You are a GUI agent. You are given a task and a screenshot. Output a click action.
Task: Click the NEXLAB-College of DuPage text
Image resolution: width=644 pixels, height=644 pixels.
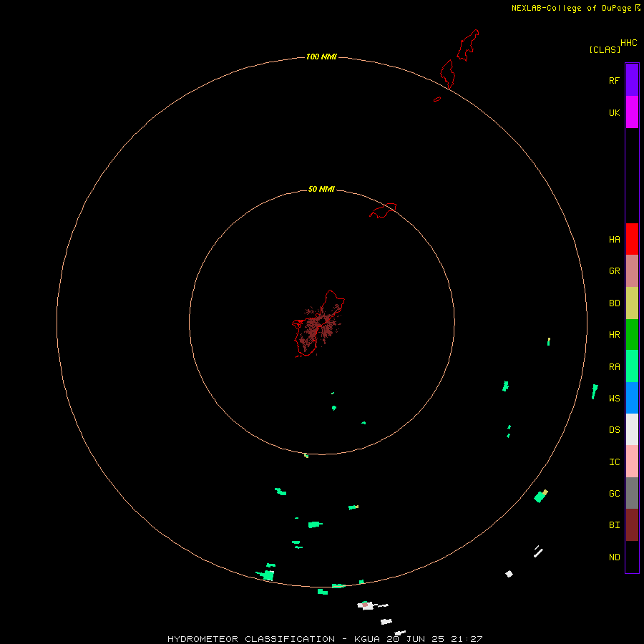571,8
